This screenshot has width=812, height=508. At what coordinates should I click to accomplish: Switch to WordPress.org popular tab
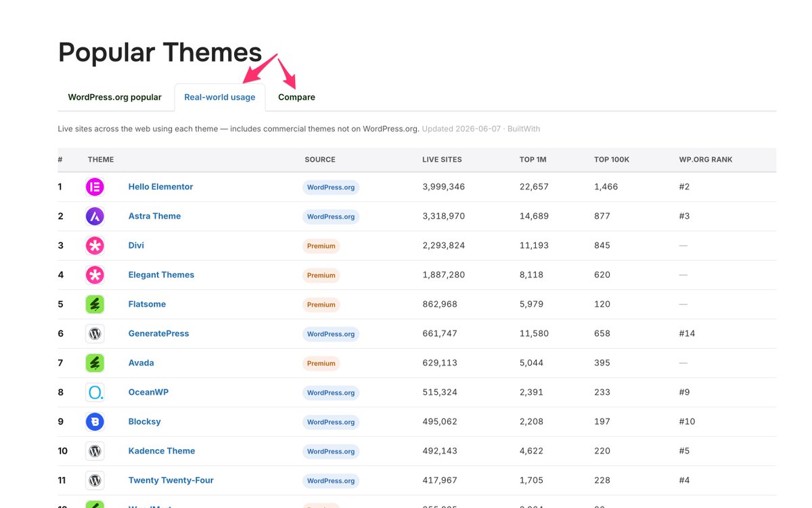115,97
